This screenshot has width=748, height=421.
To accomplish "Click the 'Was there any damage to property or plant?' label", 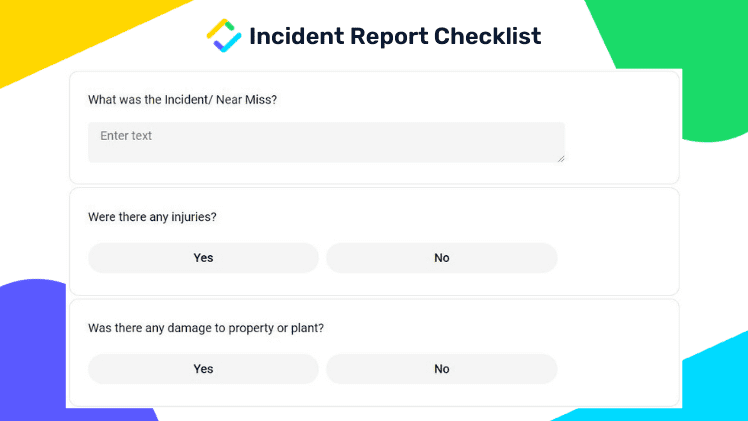I will click(206, 328).
